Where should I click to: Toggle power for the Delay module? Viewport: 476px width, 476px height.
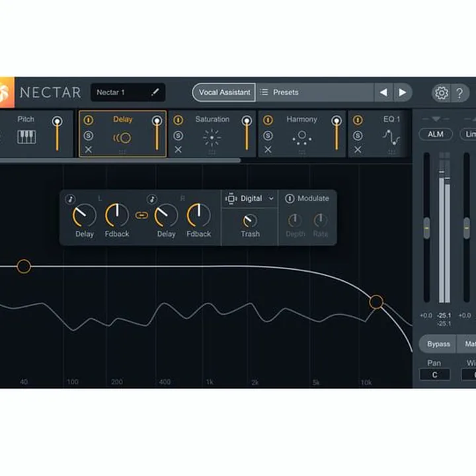pyautogui.click(x=89, y=120)
